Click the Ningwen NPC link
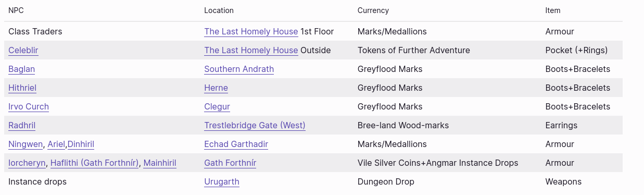 (26, 144)
